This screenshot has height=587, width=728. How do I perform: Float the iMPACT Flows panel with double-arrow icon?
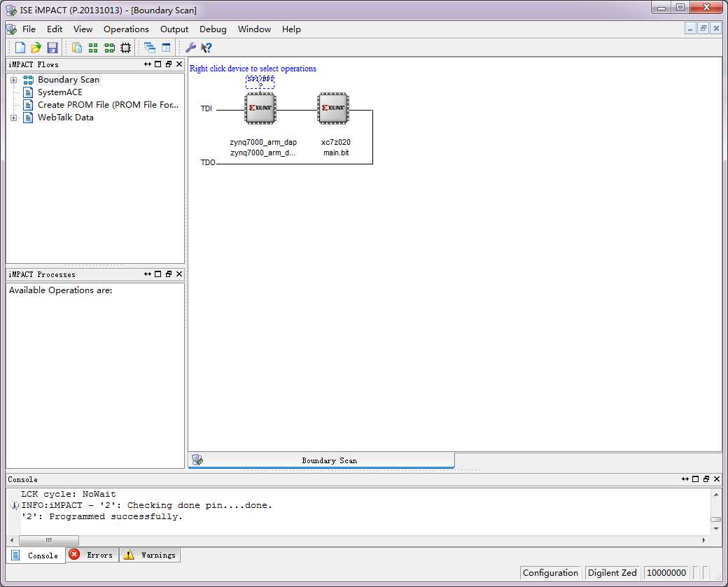pos(148,64)
